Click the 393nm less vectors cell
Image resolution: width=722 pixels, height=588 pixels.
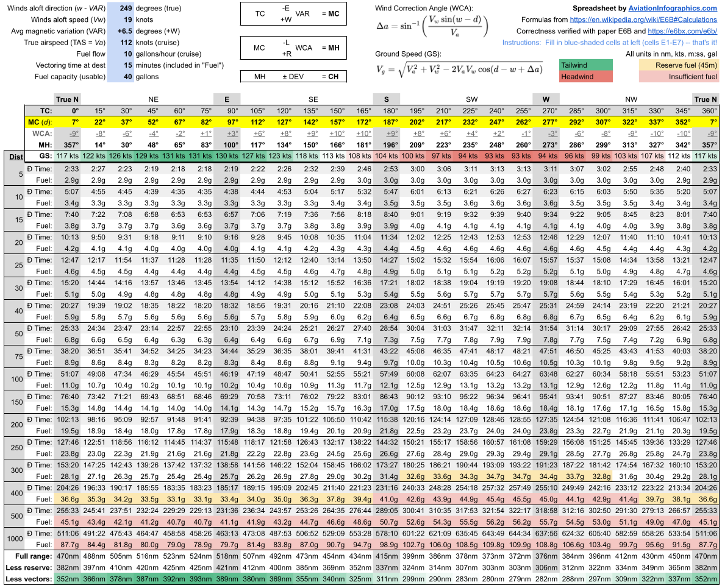click(x=200, y=579)
